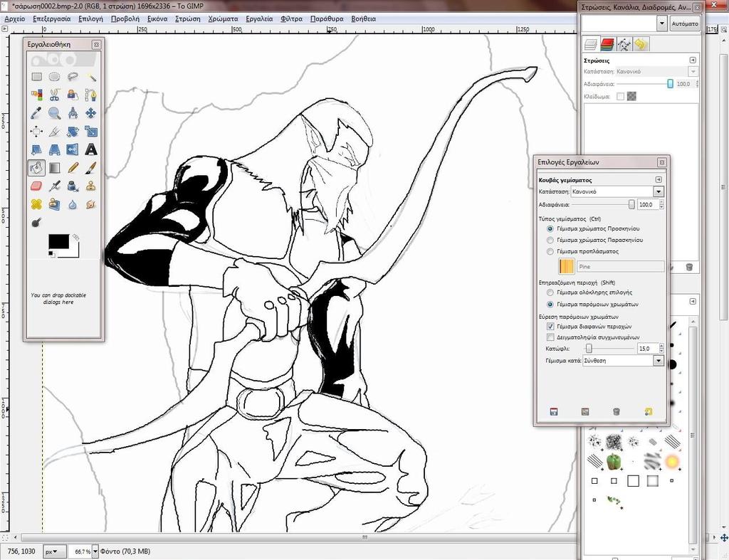
Task: Open the Επιλογή menu
Action: 90,19
